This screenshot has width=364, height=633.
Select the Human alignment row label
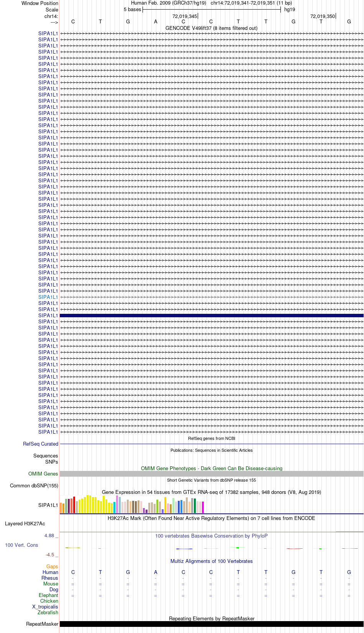[51, 572]
